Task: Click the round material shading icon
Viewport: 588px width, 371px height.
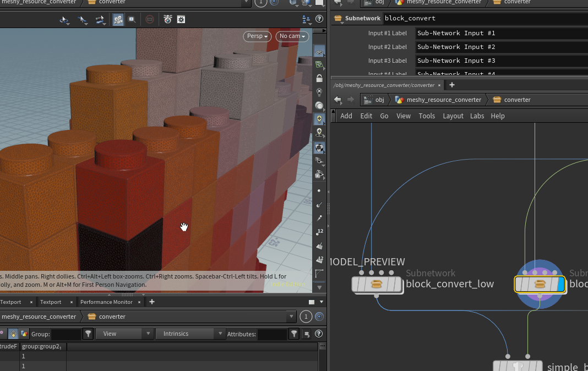Action: click(x=319, y=106)
